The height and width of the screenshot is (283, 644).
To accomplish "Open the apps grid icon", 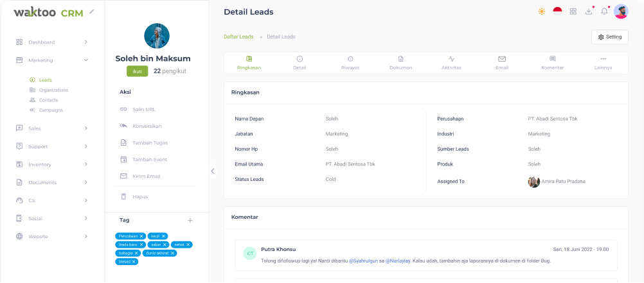I will pyautogui.click(x=573, y=12).
